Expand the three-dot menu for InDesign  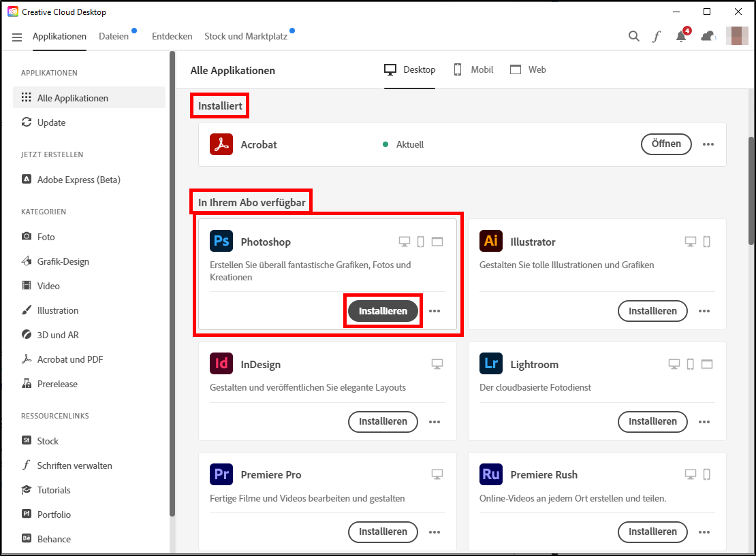435,421
